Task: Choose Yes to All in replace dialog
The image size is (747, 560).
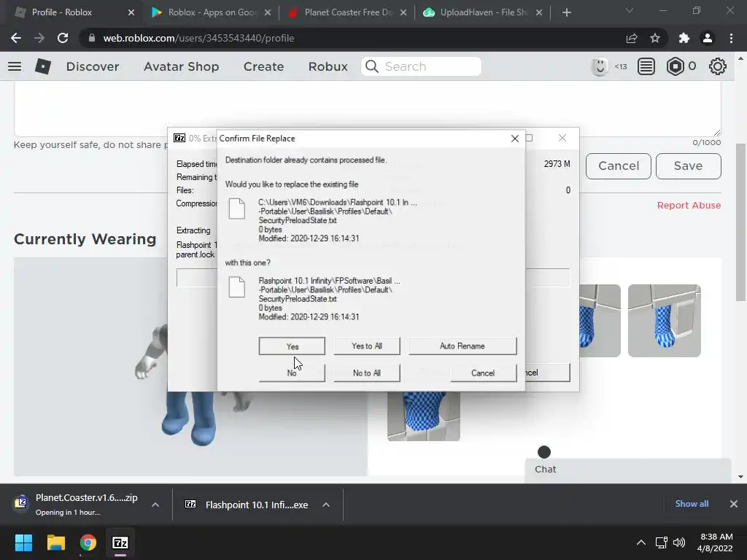Action: (x=366, y=346)
